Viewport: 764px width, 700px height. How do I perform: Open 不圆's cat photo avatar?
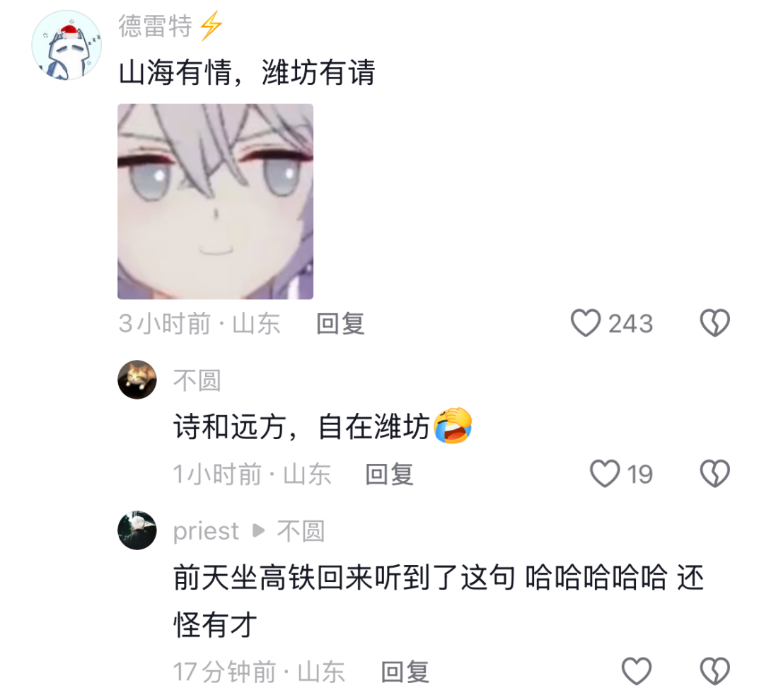(x=137, y=380)
